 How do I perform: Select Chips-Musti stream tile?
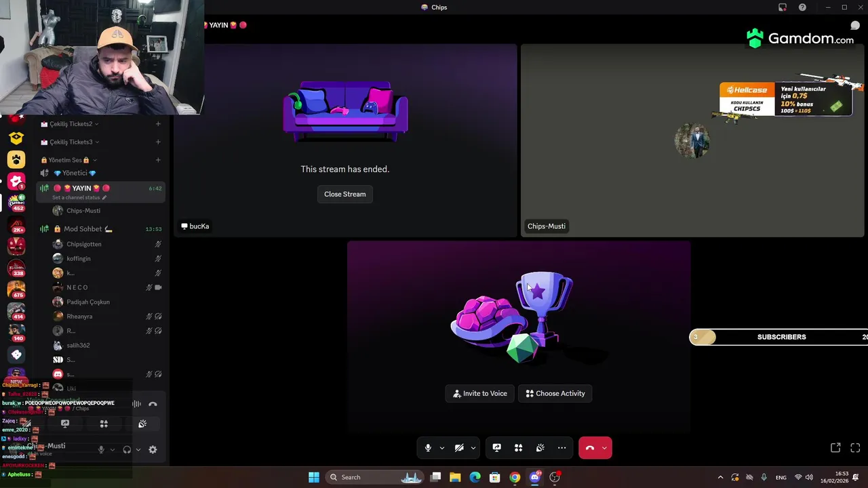(692, 140)
